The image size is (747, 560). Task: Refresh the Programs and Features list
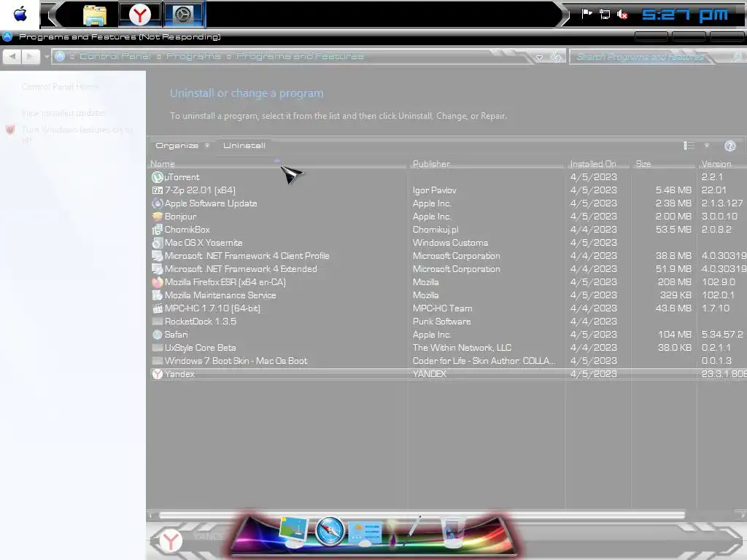click(x=556, y=57)
